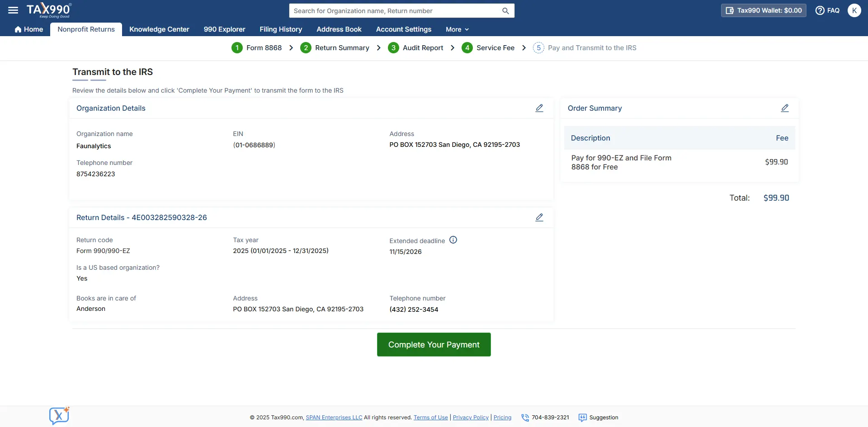
Task: Click Complete Your Payment button
Action: click(434, 345)
